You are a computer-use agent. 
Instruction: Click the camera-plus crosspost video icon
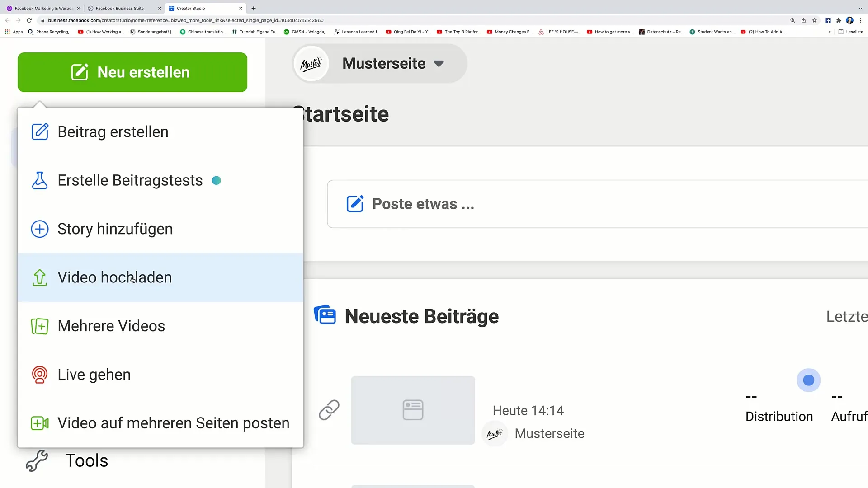coord(40,423)
